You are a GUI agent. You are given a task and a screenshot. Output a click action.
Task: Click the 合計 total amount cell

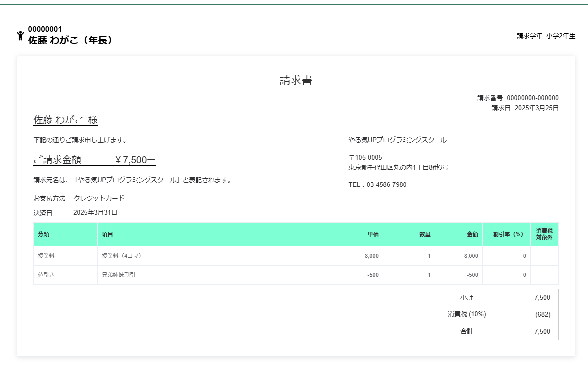526,332
